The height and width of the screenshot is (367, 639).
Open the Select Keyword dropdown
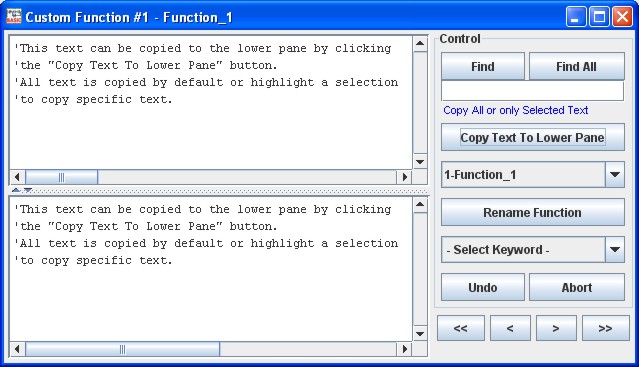615,250
